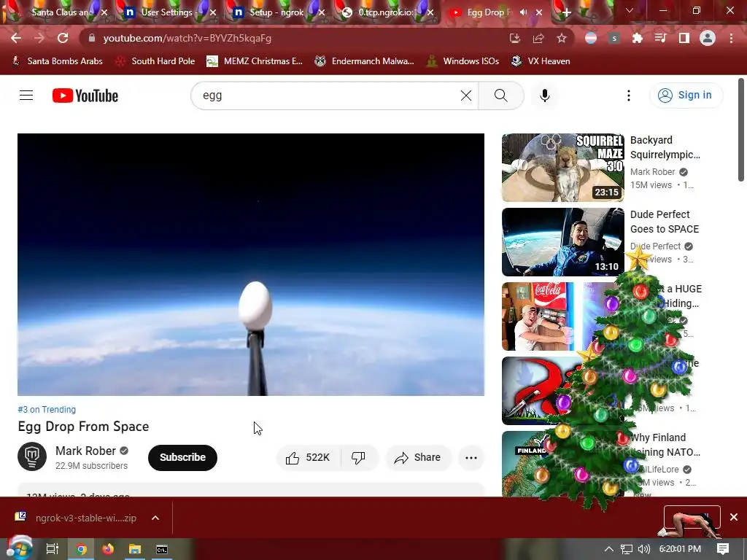Toggle the browser side panel icon

click(684, 38)
